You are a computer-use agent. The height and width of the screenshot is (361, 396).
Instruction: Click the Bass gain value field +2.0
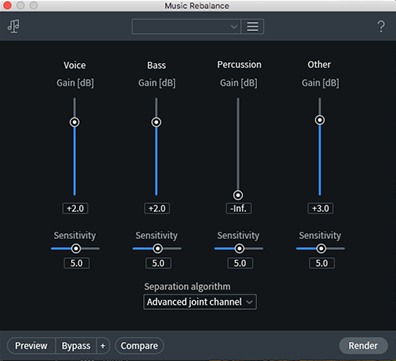tap(157, 209)
